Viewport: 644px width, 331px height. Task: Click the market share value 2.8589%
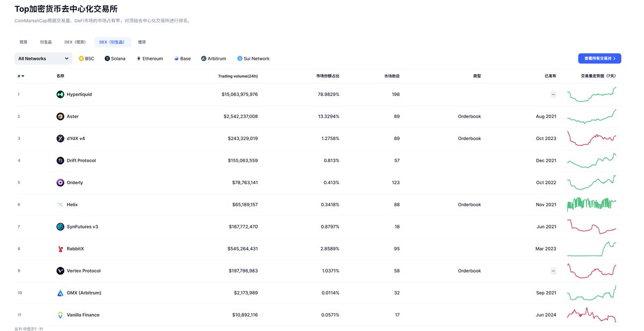(330, 249)
